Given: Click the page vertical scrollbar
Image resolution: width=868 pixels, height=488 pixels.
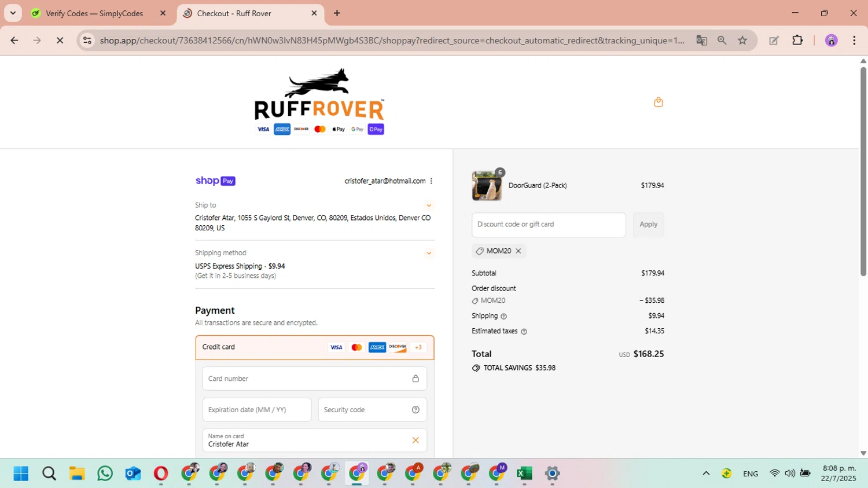Looking at the screenshot, I should point(863,171).
